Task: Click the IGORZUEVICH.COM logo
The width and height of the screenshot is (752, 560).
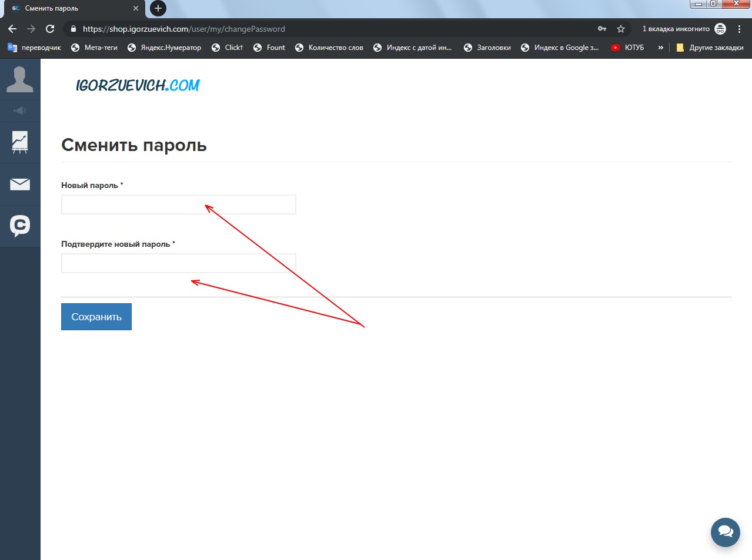Action: pos(138,86)
